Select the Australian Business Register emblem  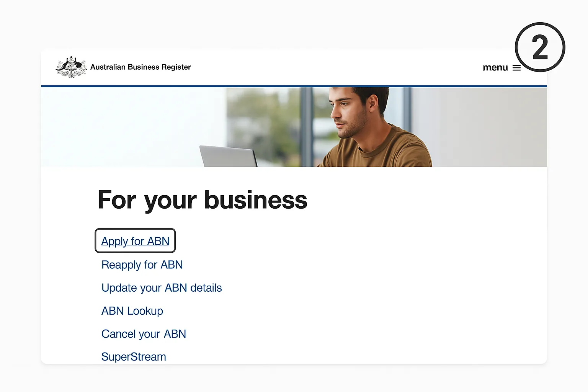[71, 67]
